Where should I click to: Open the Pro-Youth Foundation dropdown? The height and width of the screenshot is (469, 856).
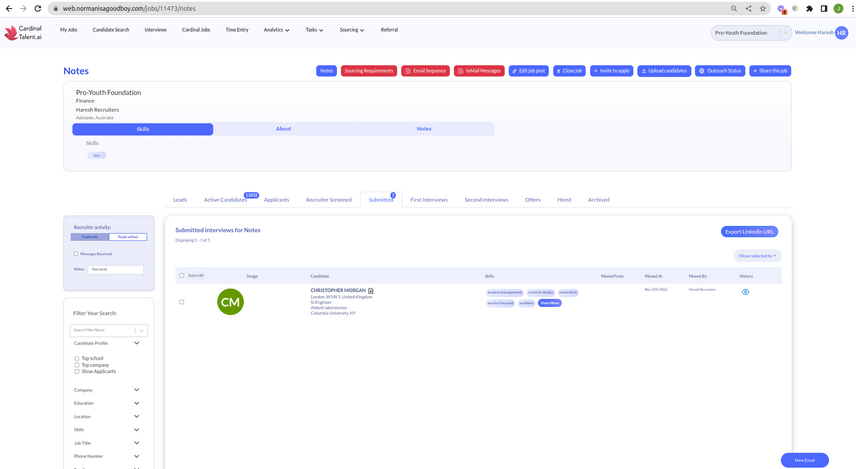point(751,32)
